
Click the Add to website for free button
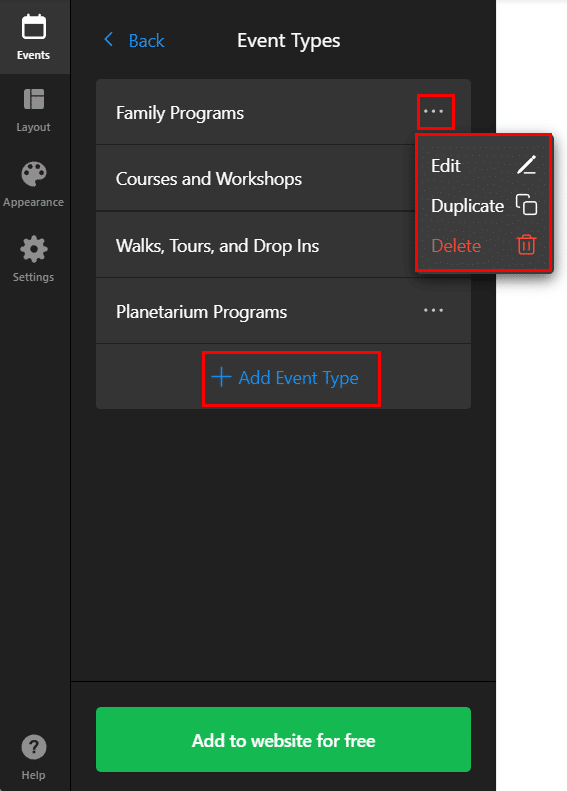(284, 740)
